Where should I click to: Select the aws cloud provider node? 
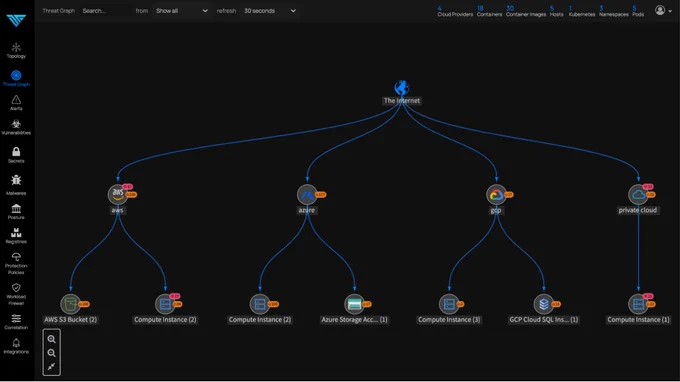pos(118,194)
